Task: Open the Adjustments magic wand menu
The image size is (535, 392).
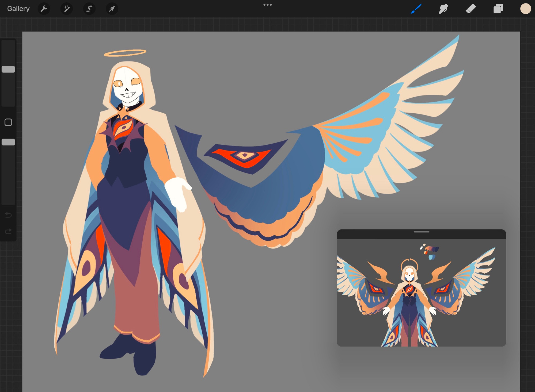Action: (66, 9)
